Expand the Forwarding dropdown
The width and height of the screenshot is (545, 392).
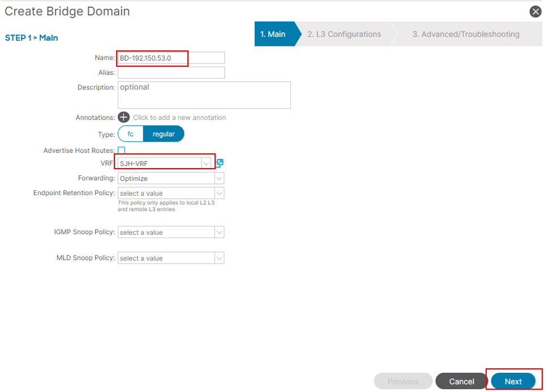pos(219,179)
